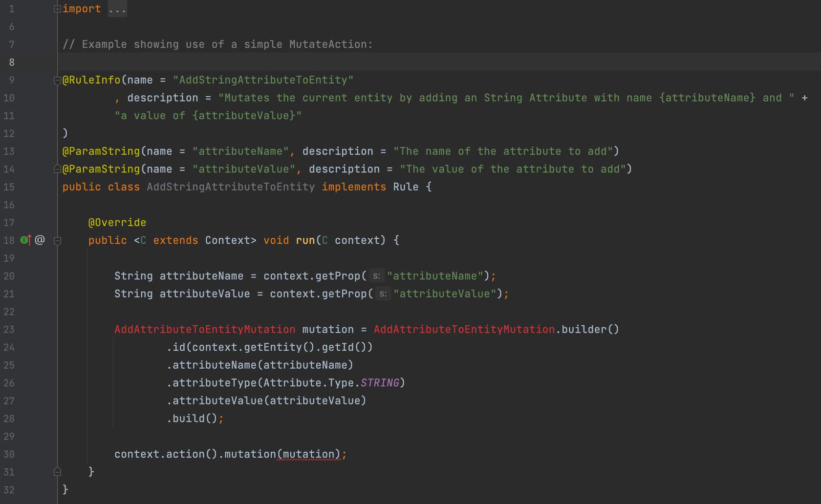The height and width of the screenshot is (504, 821).
Task: Collapse the @RuleInfo annotation fold marker
Action: 57,81
